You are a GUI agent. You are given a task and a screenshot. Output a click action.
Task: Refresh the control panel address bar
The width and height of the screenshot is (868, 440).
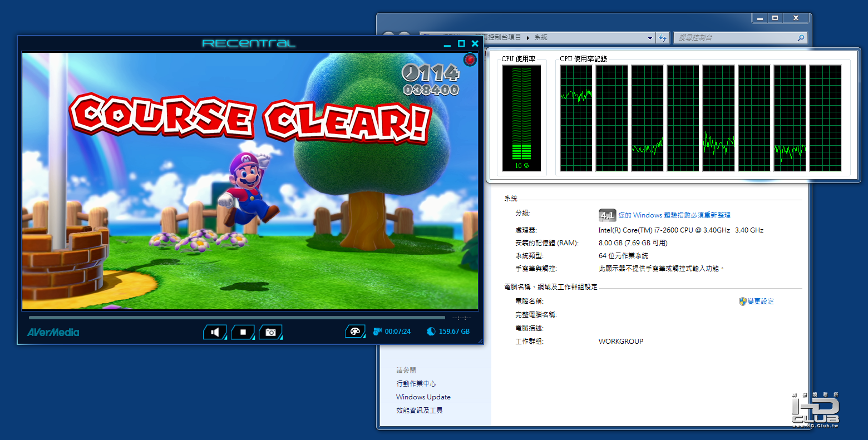click(663, 38)
